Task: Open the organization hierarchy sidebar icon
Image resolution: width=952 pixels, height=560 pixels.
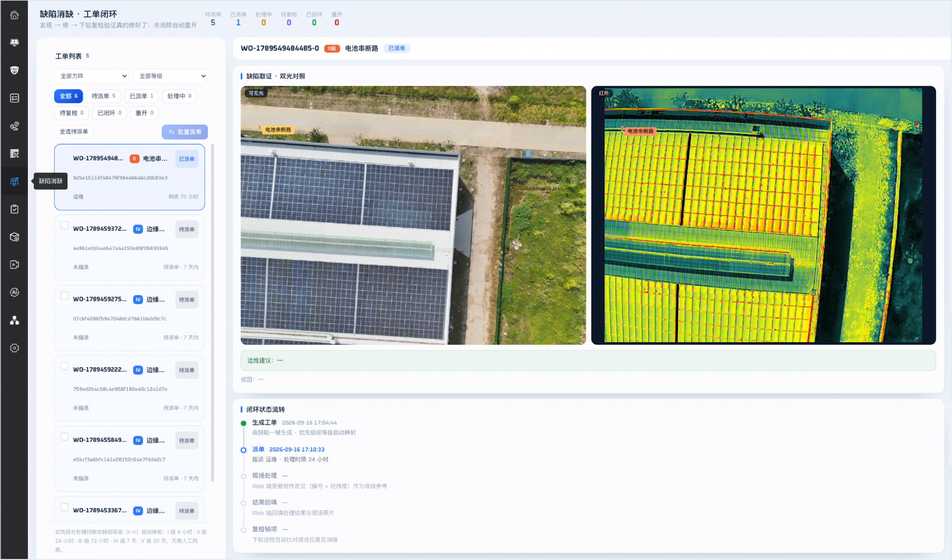Action: 15,320
